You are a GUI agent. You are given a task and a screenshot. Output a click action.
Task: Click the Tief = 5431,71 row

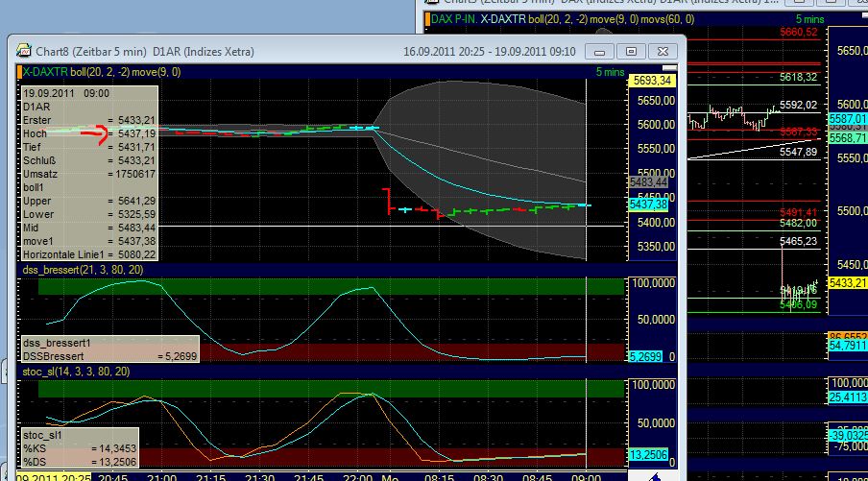[x=89, y=147]
